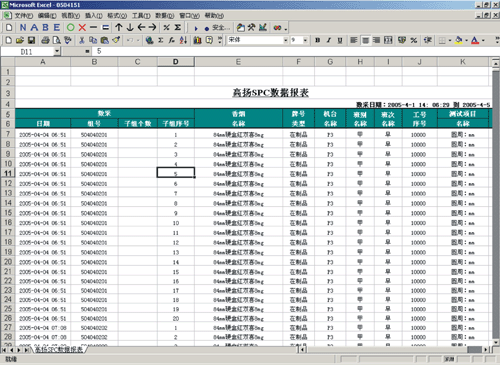Click the Spelling check icon

68,41
